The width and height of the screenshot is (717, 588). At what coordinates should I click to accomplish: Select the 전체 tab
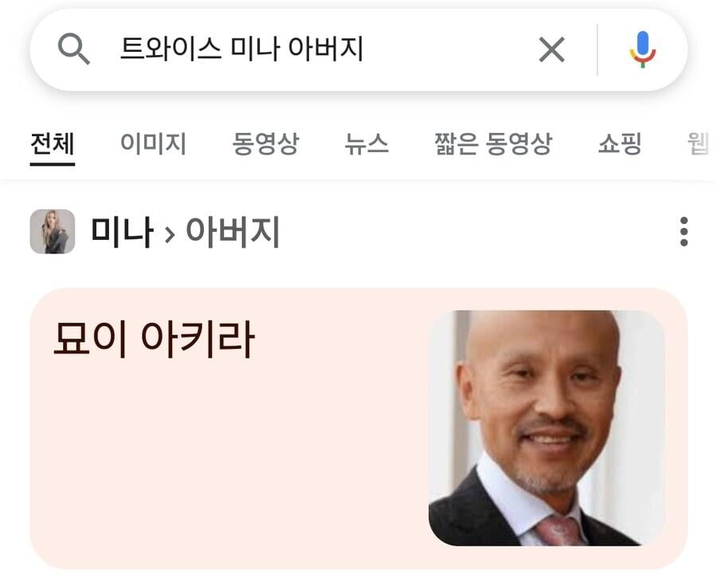(x=52, y=144)
